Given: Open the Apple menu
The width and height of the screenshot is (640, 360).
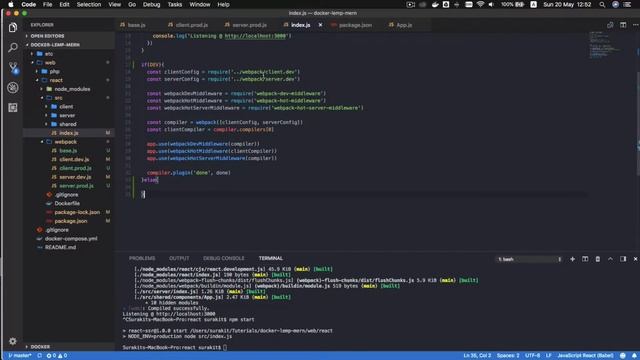Looking at the screenshot, I should [11, 4].
